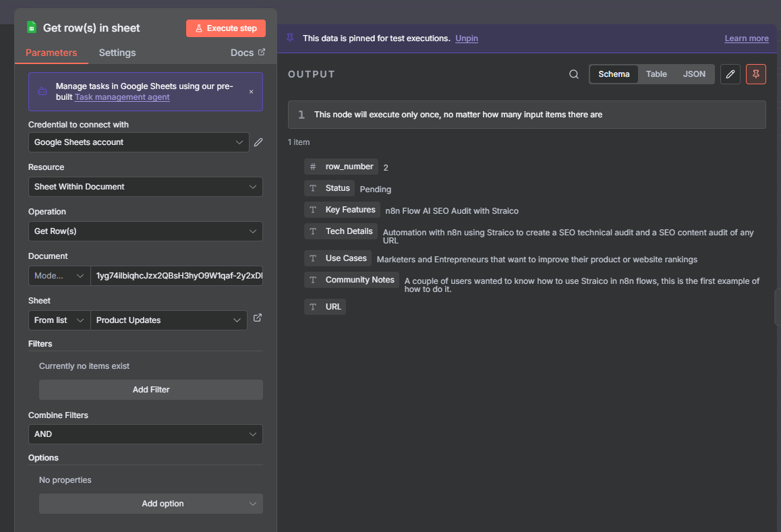Select the Parameters tab
Image resolution: width=781 pixels, height=532 pixels.
point(51,53)
